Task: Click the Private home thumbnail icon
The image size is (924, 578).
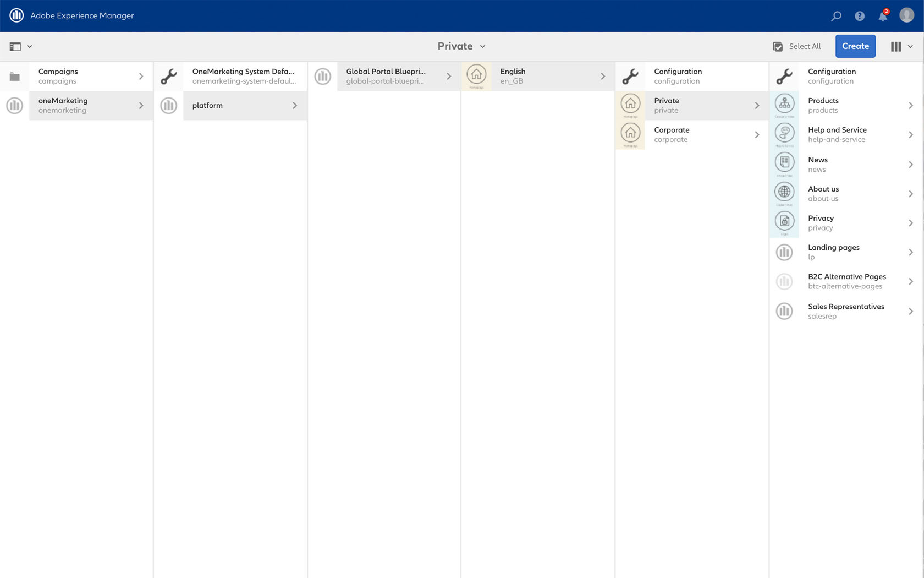Action: [x=630, y=105]
